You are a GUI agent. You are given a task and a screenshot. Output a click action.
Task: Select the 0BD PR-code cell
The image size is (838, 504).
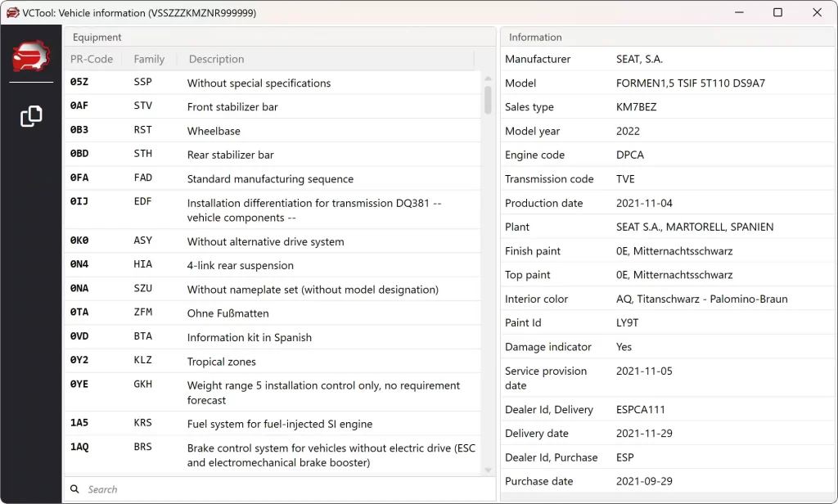(79, 154)
